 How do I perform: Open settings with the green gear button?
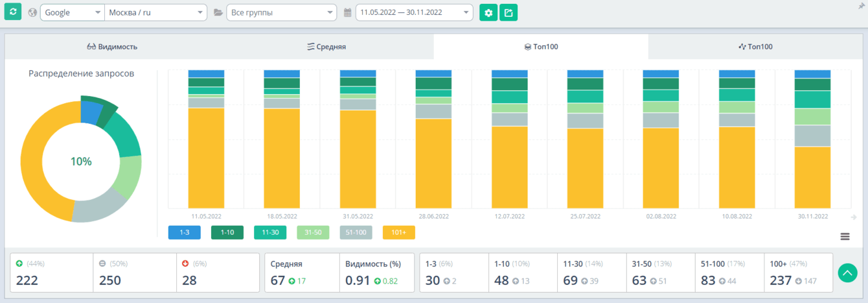488,13
